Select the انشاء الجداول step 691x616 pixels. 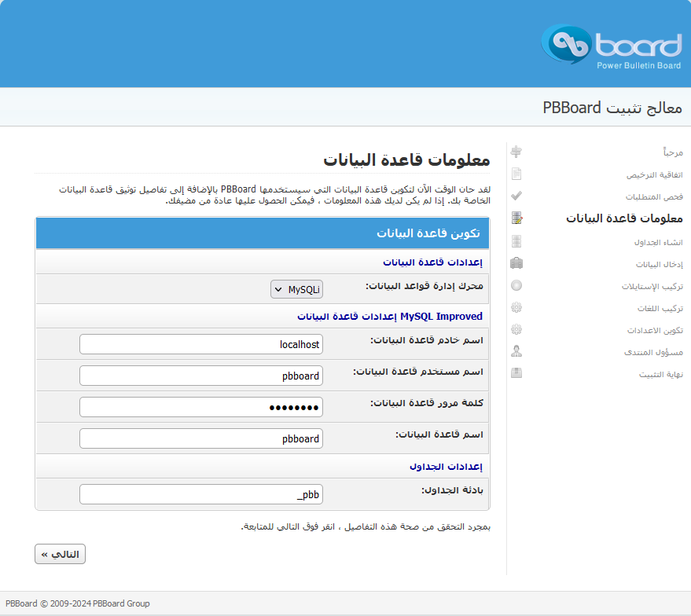coord(659,243)
